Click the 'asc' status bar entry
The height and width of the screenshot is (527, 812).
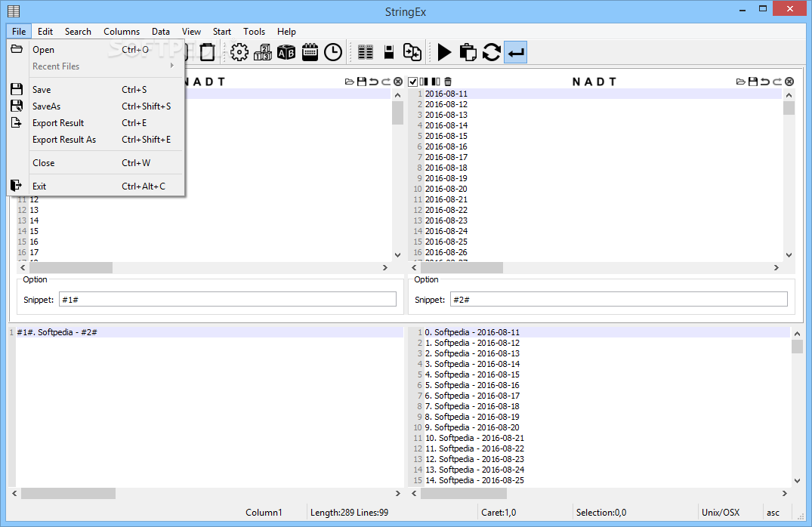(x=773, y=513)
